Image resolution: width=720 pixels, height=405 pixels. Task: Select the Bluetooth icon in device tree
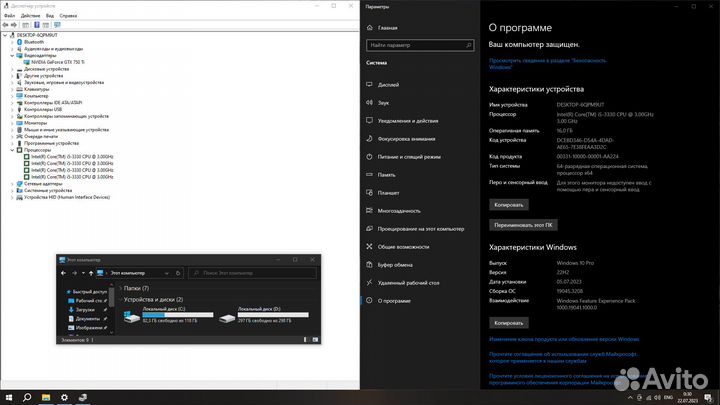[19, 42]
